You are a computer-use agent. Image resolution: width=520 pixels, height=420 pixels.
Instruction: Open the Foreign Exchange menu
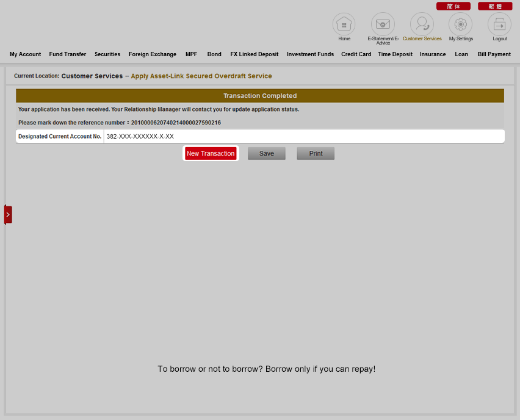click(152, 54)
